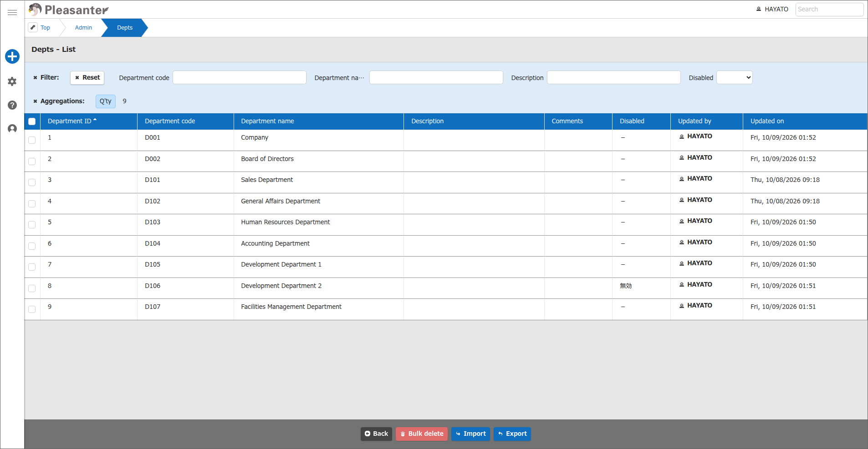
Task: Focus the Description filter field
Action: pyautogui.click(x=614, y=77)
